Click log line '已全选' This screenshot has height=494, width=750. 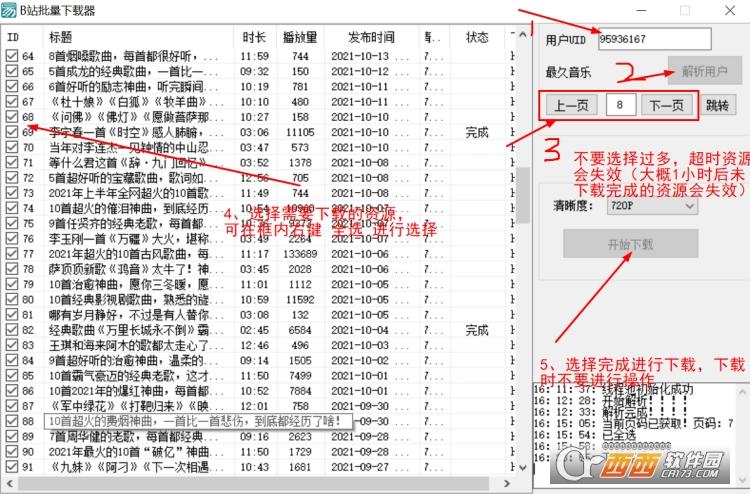(x=585, y=435)
